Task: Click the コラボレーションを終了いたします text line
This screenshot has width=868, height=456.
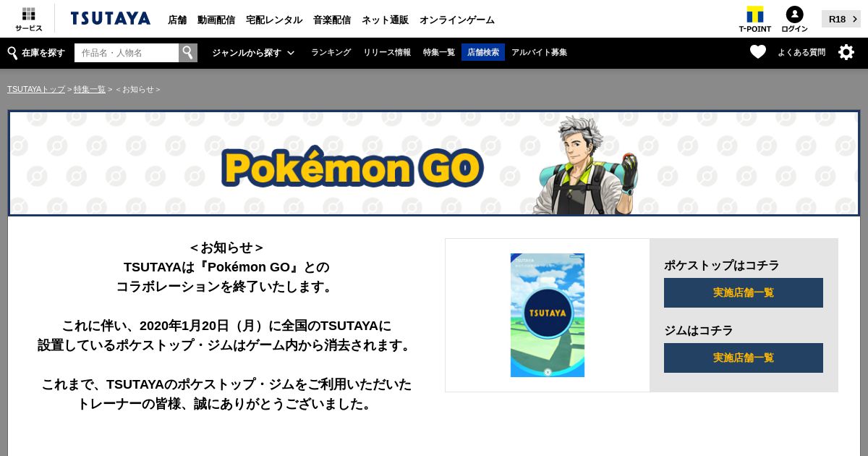Action: [x=226, y=287]
